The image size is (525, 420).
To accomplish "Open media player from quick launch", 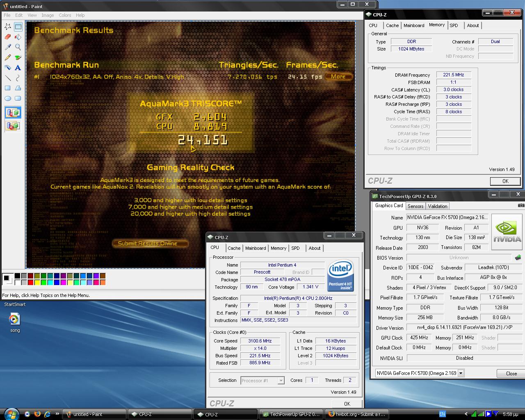I will click(27, 414).
